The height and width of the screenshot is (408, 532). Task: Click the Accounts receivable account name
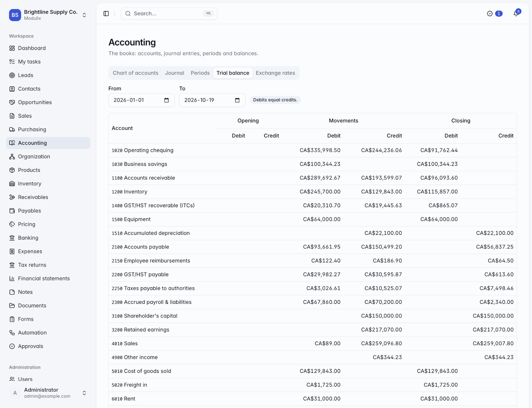coord(149,178)
